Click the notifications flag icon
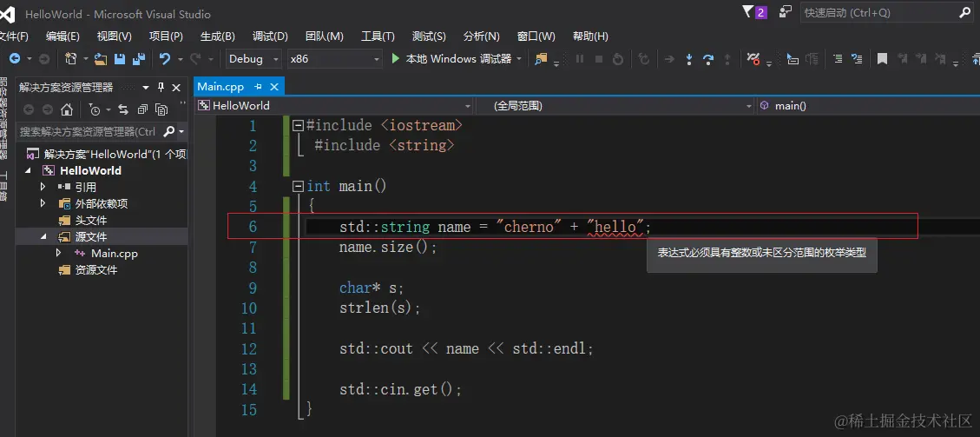Image resolution: width=980 pixels, height=437 pixels. [x=747, y=12]
